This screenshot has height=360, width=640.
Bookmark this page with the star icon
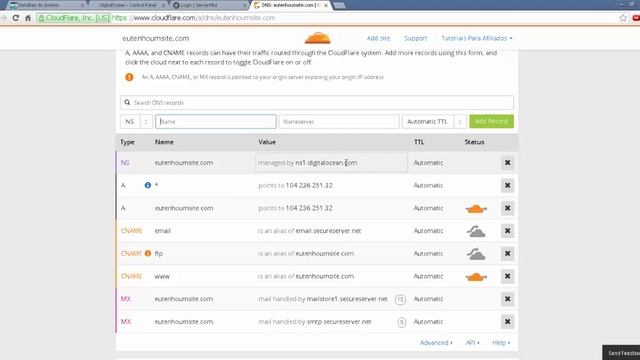pyautogui.click(x=623, y=18)
